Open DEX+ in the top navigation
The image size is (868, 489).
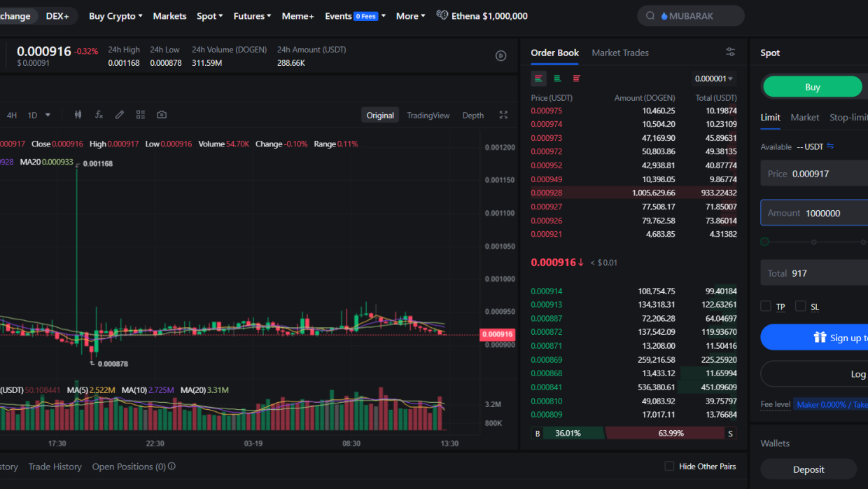(57, 16)
